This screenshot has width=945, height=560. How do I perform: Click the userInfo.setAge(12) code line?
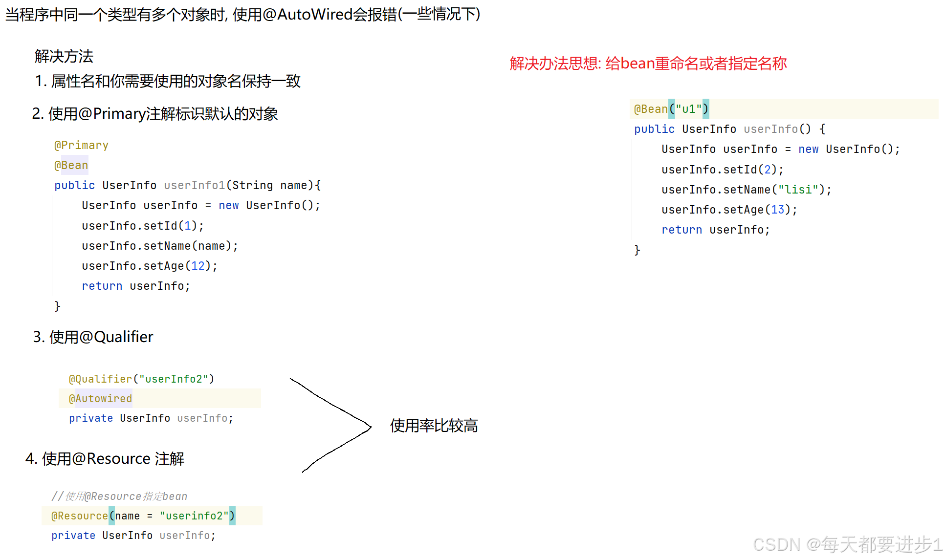(x=149, y=266)
